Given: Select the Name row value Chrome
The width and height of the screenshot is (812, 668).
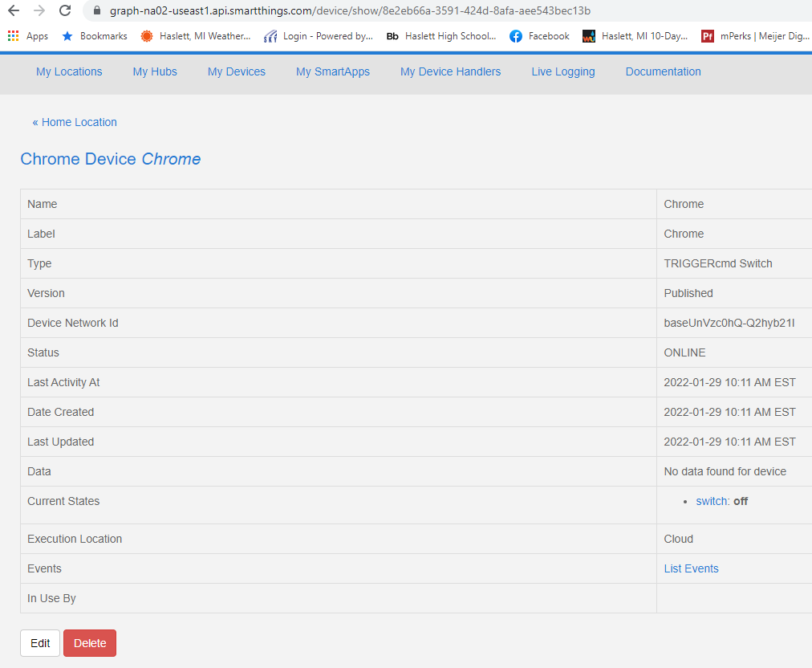Looking at the screenshot, I should coord(684,204).
